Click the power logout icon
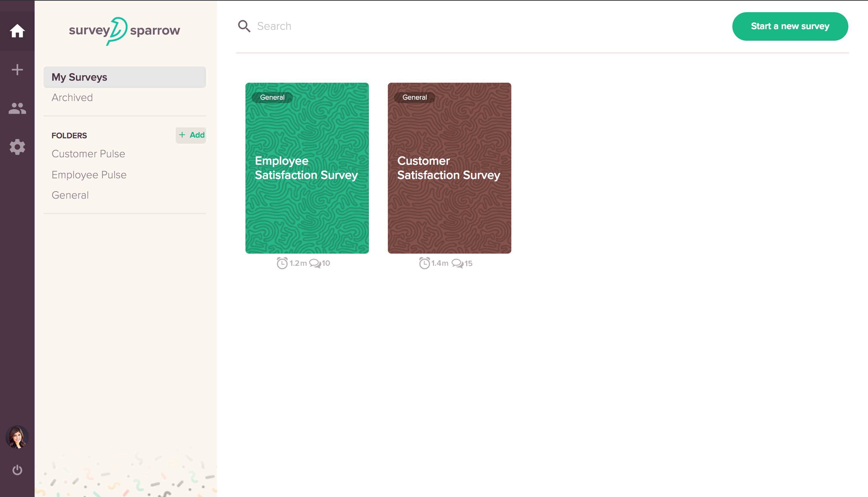This screenshot has width=868, height=497. click(17, 470)
